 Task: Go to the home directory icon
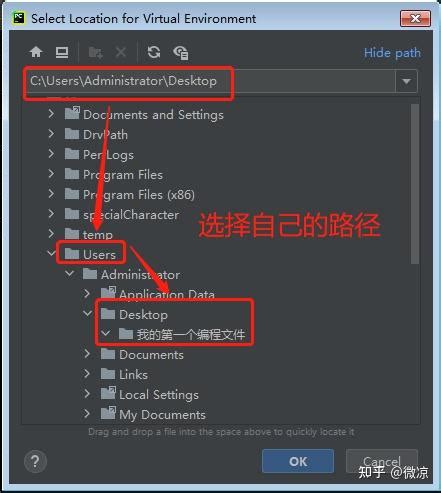pos(36,52)
